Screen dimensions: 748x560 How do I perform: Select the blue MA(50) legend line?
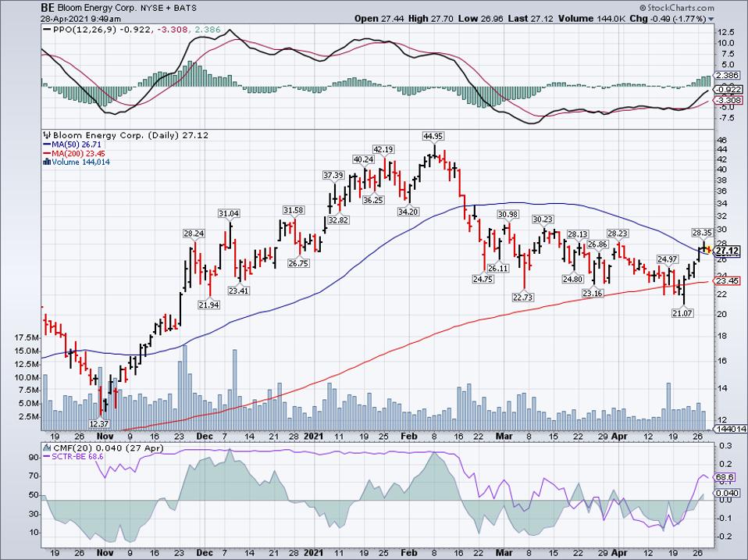click(47, 144)
